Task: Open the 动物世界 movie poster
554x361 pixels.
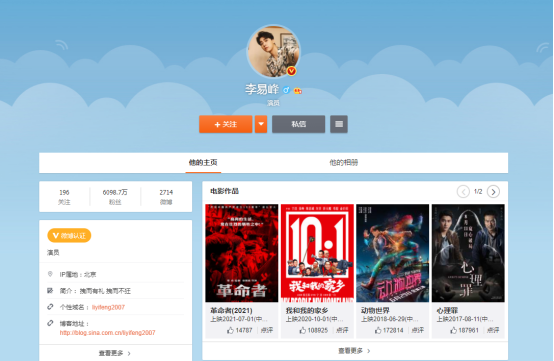Action: tap(393, 253)
